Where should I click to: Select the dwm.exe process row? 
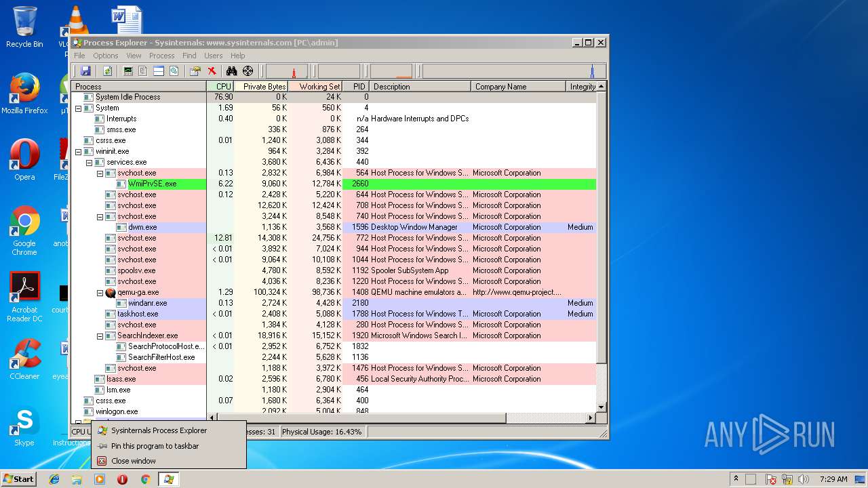pos(334,227)
